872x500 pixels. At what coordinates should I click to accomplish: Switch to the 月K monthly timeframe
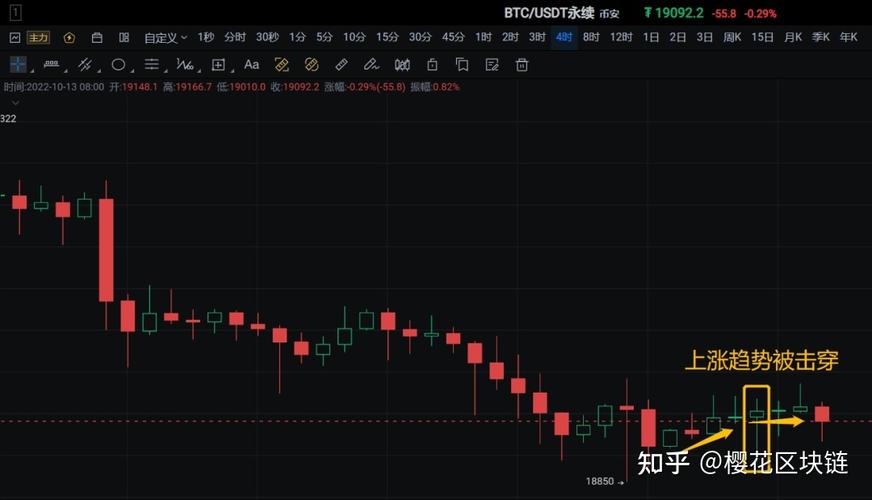(793, 37)
